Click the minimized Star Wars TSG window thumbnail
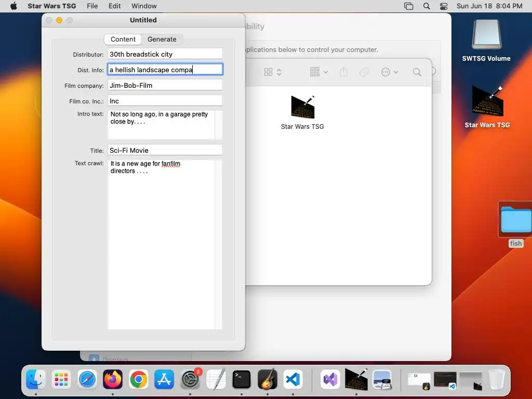The image size is (532, 399). (471, 381)
